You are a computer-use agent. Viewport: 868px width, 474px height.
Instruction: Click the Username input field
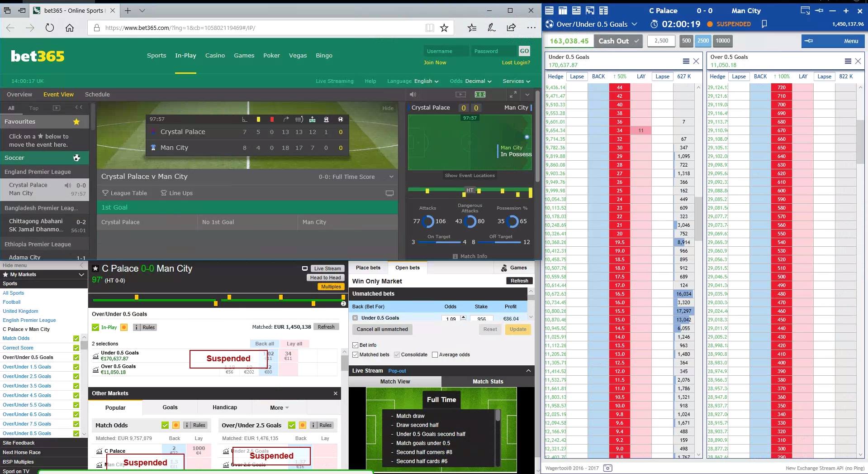pyautogui.click(x=446, y=51)
